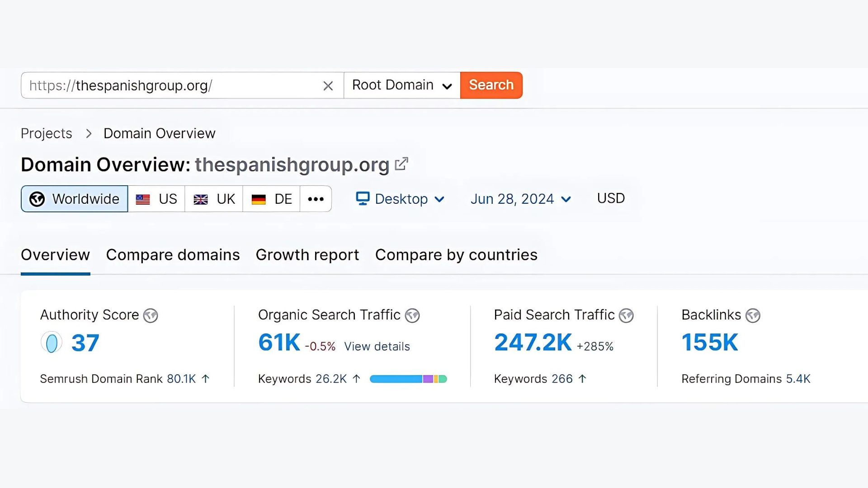The height and width of the screenshot is (488, 868).
Task: Click Authority Score value 37
Action: pyautogui.click(x=85, y=343)
